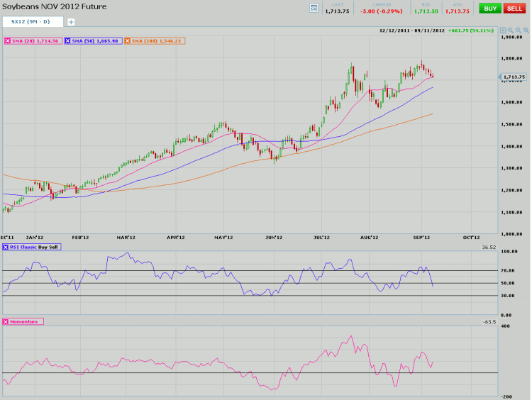This screenshot has width=532, height=400.
Task: Click the 1,713.75 price marker on the axis
Action: [514, 77]
